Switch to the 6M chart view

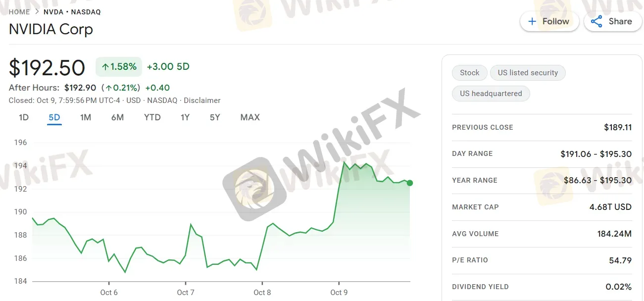(117, 117)
